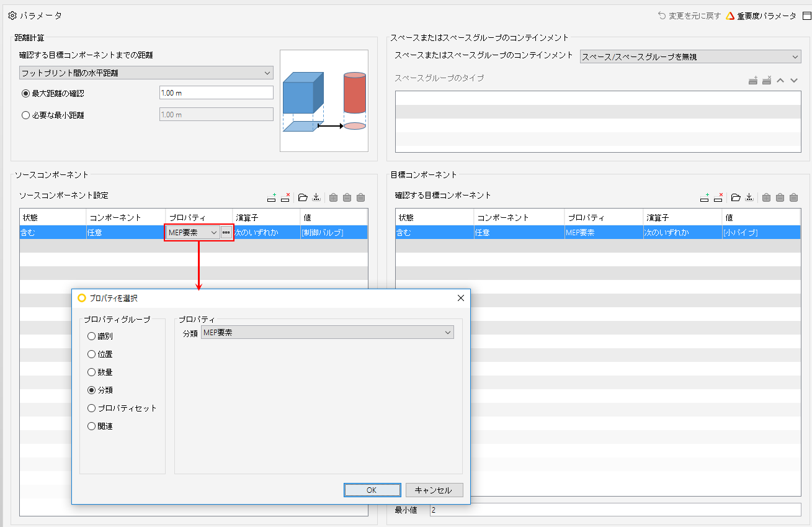812x527 pixels.
Task: Move space group type down arrow
Action: tap(793, 81)
